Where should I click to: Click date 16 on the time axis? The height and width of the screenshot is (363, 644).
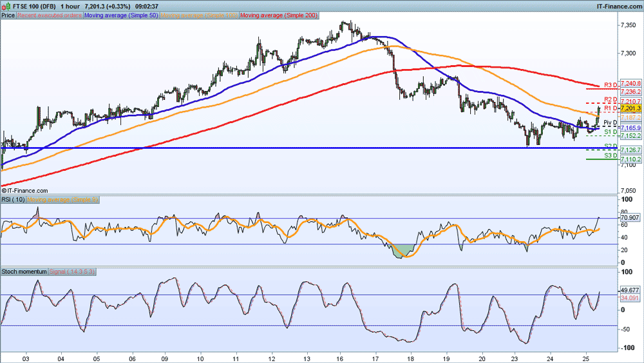pos(340,358)
